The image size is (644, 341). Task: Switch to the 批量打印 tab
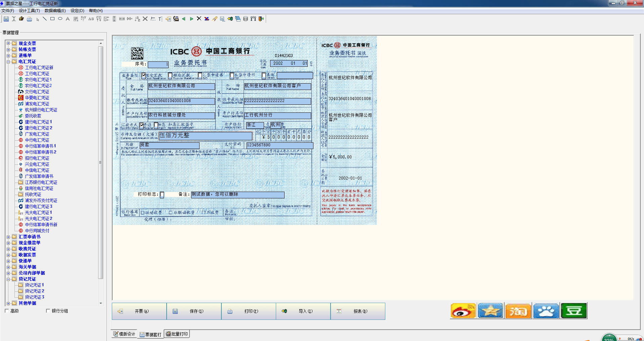177,334
